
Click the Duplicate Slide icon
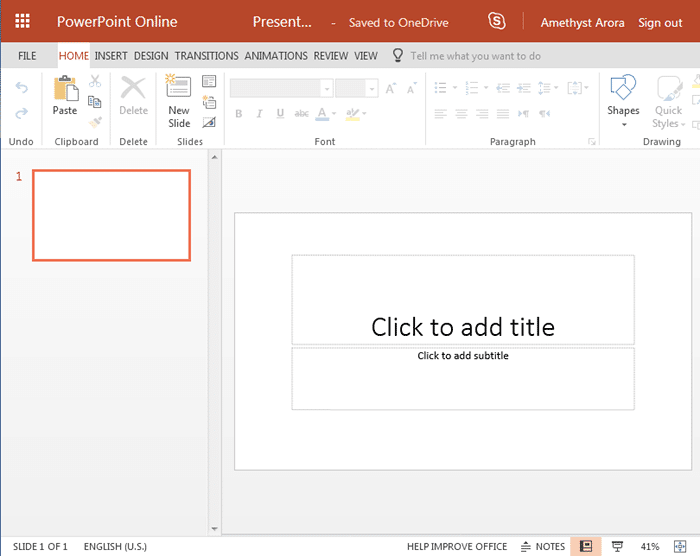pyautogui.click(x=209, y=102)
